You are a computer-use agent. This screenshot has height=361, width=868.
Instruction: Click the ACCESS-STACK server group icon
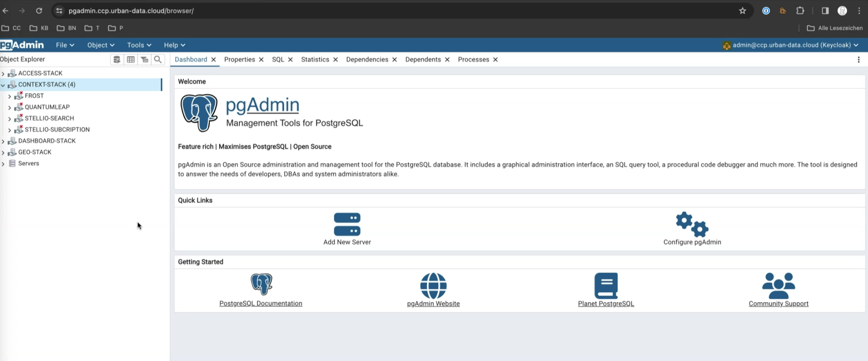coord(12,73)
